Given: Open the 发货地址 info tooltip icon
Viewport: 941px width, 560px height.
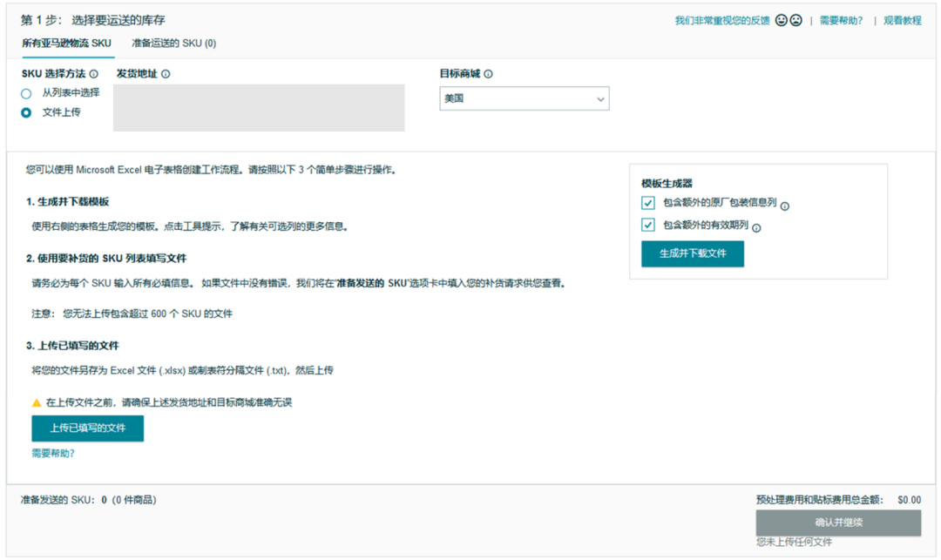Looking at the screenshot, I should [x=167, y=74].
